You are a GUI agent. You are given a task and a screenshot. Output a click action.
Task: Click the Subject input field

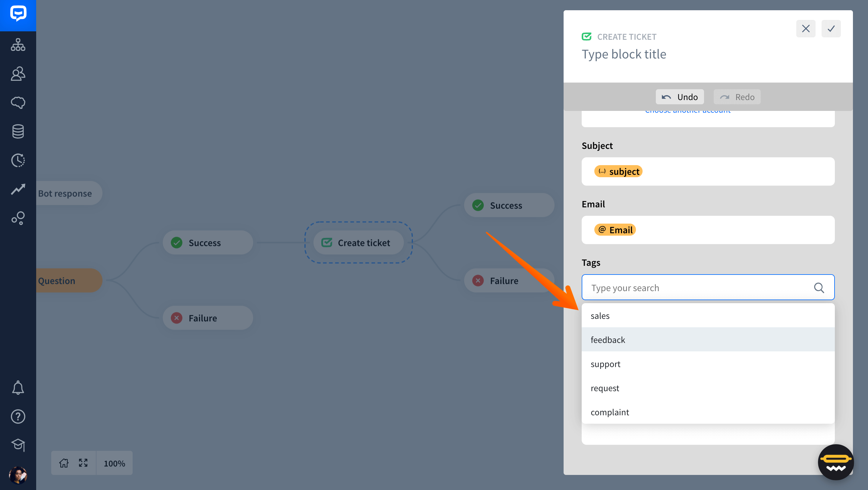(708, 171)
